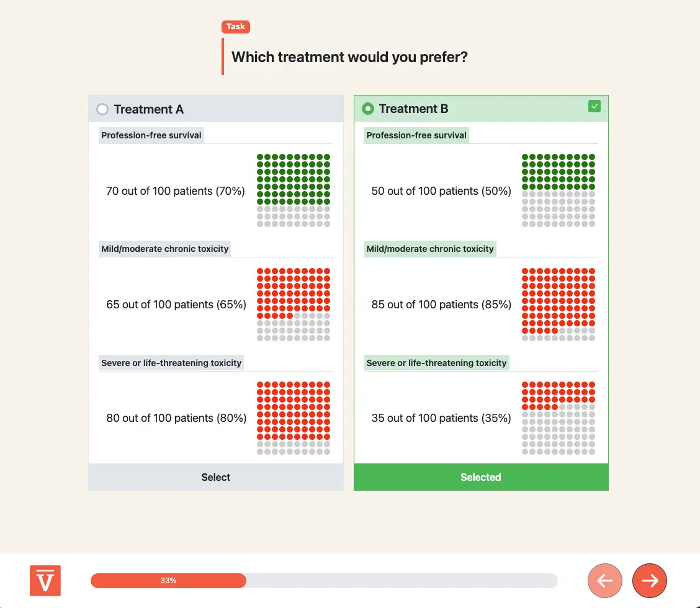Screen dimensions: 700x608
Task: Click Treatment A severe toxicity dot chart
Action: click(294, 418)
